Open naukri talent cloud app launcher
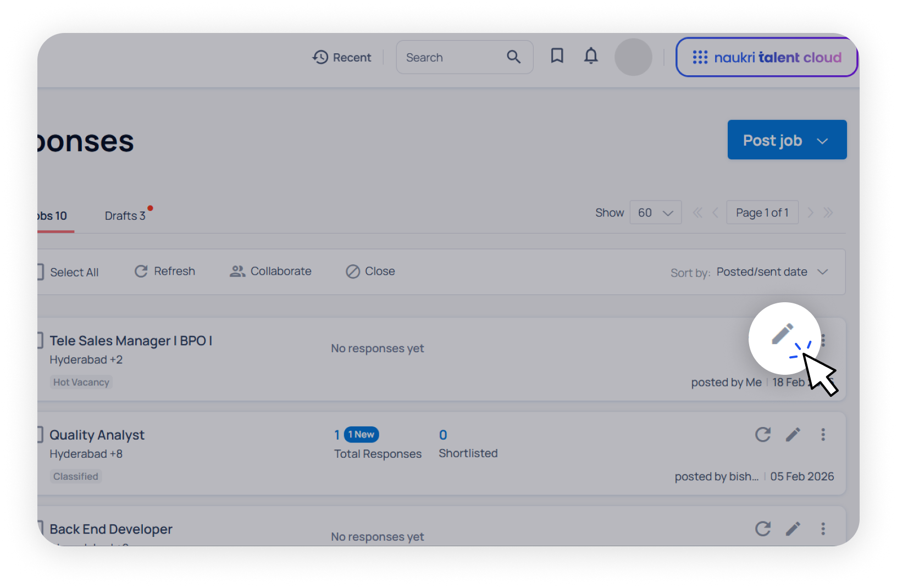This screenshot has height=588, width=897. point(766,57)
